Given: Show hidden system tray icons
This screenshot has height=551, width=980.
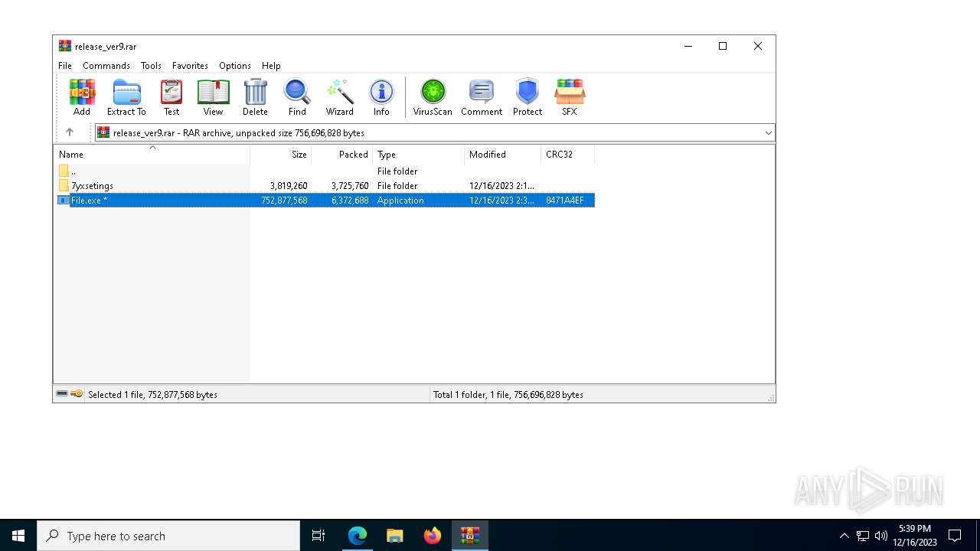Looking at the screenshot, I should tap(844, 536).
